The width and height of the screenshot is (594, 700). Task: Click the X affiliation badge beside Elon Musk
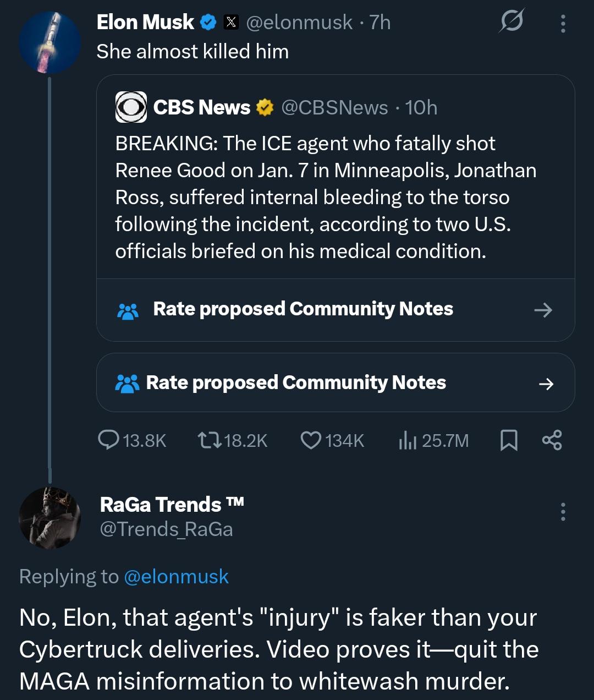click(231, 22)
